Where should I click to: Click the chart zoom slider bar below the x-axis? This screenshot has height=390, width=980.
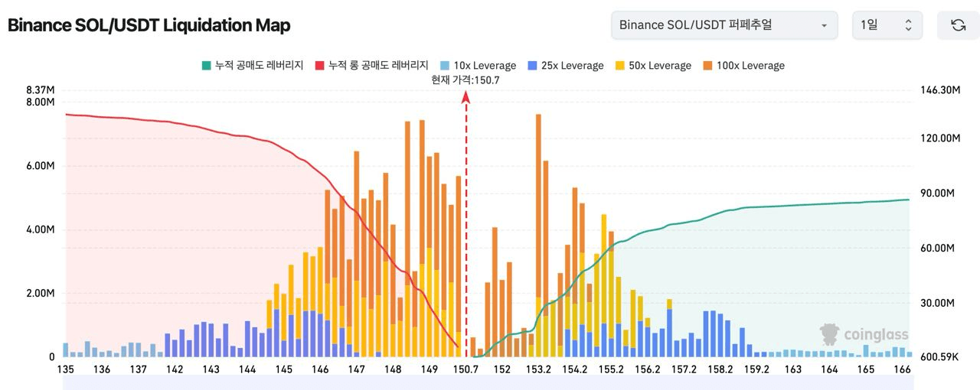pos(488,383)
